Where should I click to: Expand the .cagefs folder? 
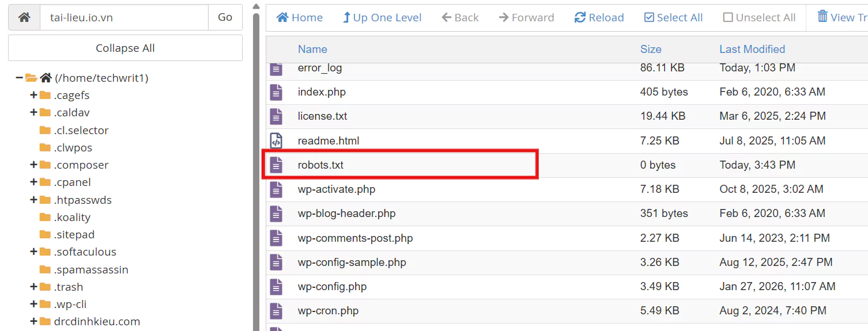pyautogui.click(x=33, y=95)
